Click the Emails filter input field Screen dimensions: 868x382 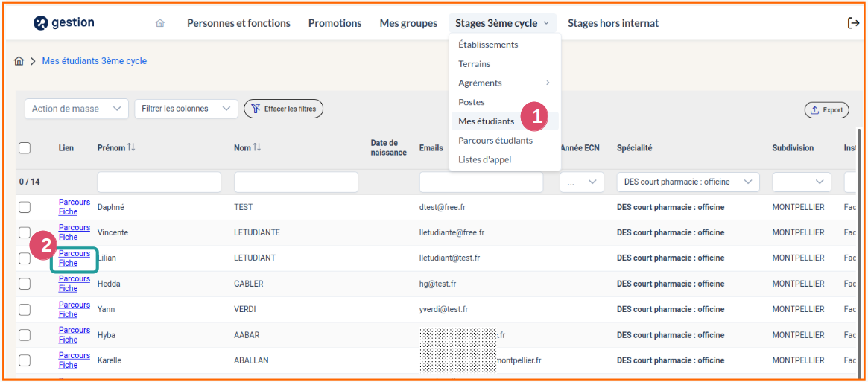coord(481,182)
